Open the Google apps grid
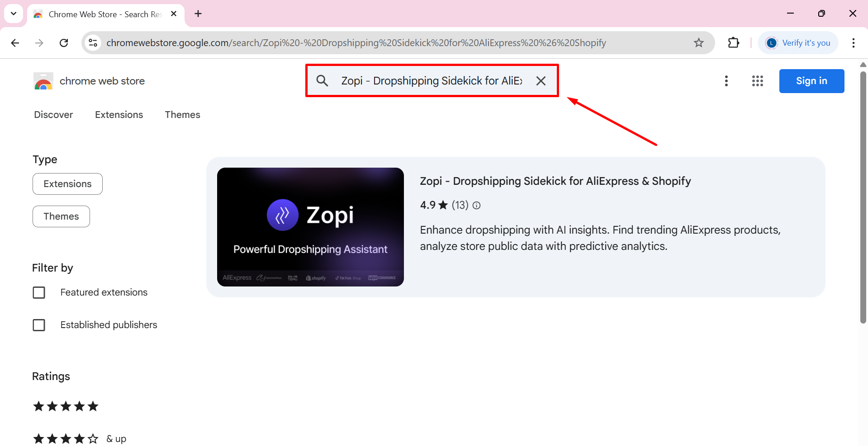The image size is (868, 446). click(x=758, y=81)
